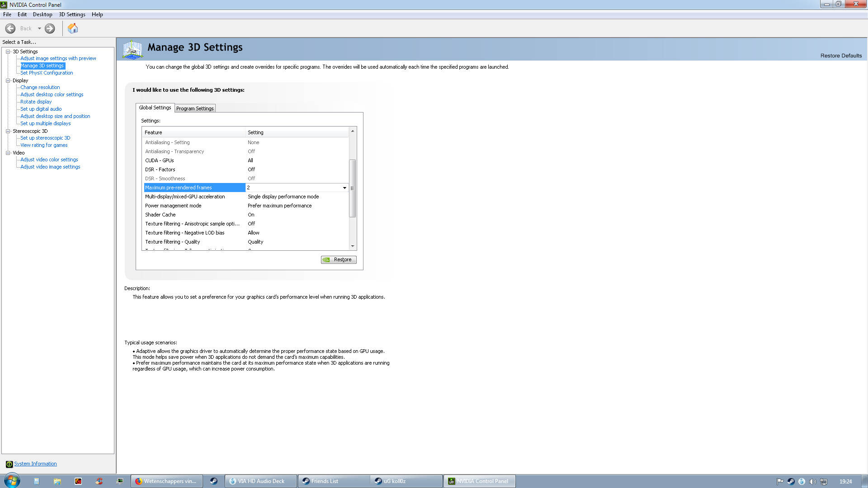868x488 pixels.
Task: Select the CUDA - GPUs row
Action: coord(246,160)
